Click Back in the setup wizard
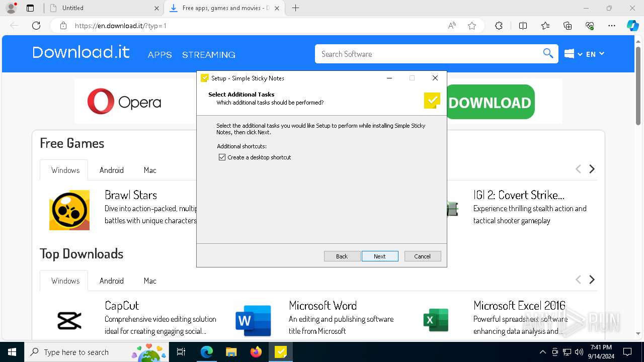The width and height of the screenshot is (644, 362). click(x=342, y=256)
